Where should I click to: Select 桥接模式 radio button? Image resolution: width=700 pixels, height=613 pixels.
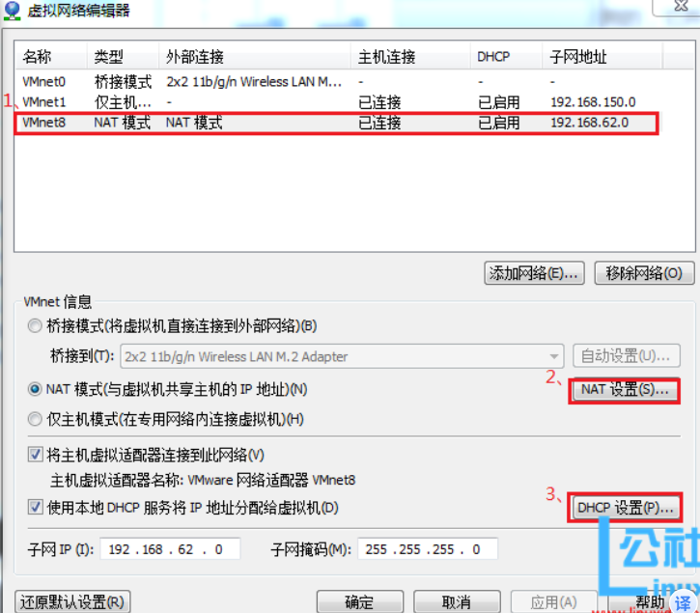click(x=35, y=326)
